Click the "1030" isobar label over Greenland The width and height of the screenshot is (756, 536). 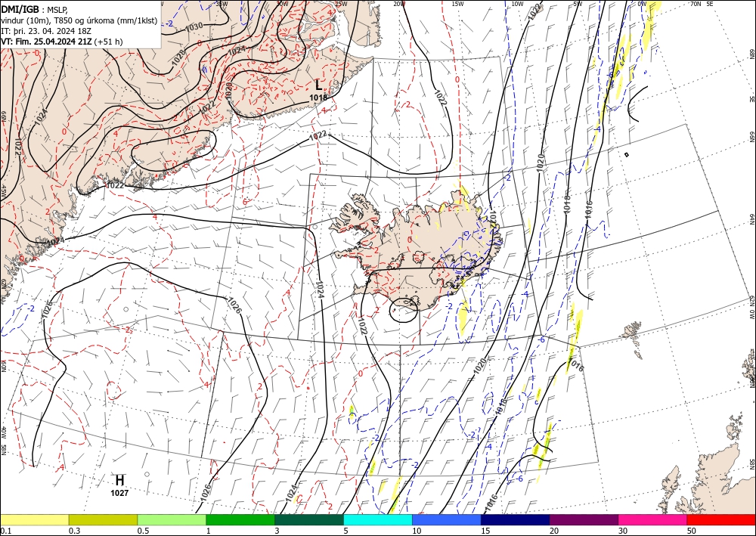194,26
